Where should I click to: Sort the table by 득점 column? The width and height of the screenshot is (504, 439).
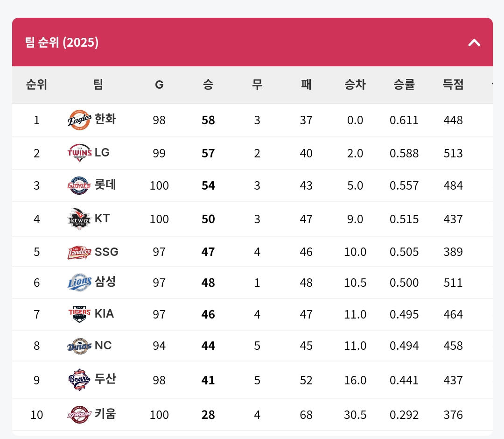point(453,85)
